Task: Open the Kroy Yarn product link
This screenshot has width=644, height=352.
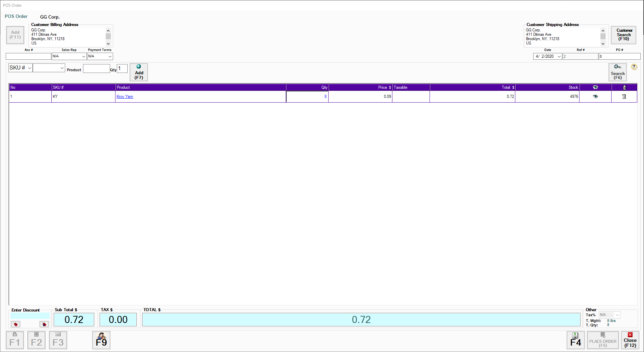Action: 125,97
